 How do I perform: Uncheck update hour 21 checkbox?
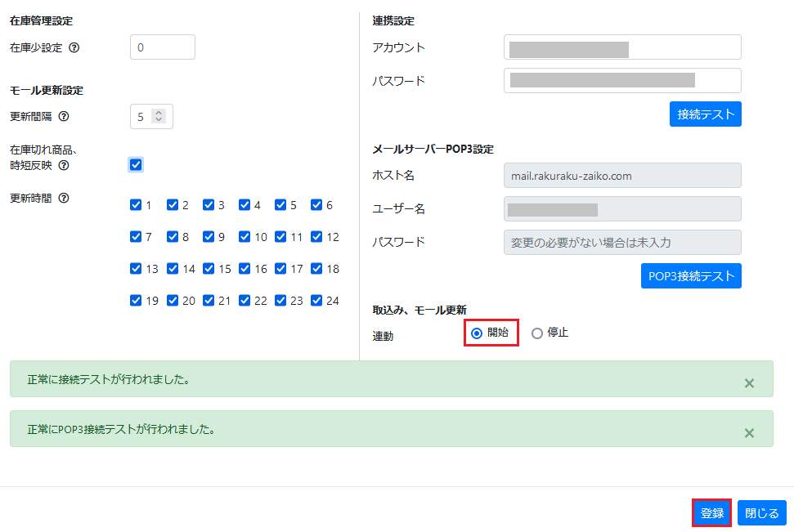pos(209,300)
